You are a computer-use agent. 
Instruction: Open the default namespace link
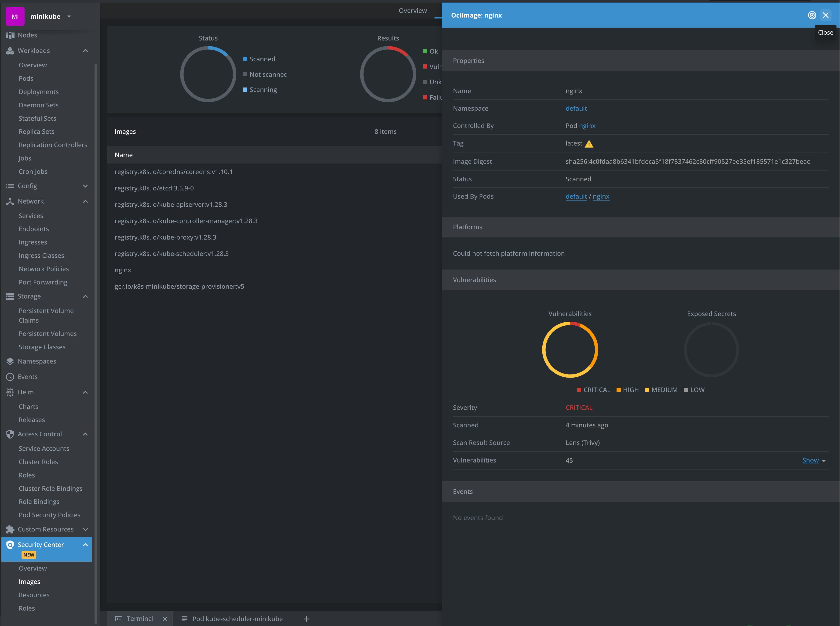(x=576, y=108)
